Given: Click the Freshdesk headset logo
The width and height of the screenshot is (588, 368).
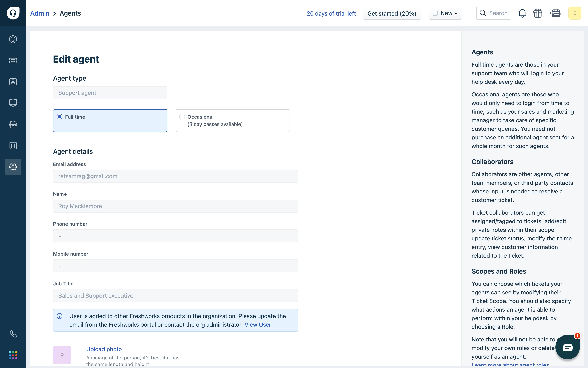Looking at the screenshot, I should 13,13.
